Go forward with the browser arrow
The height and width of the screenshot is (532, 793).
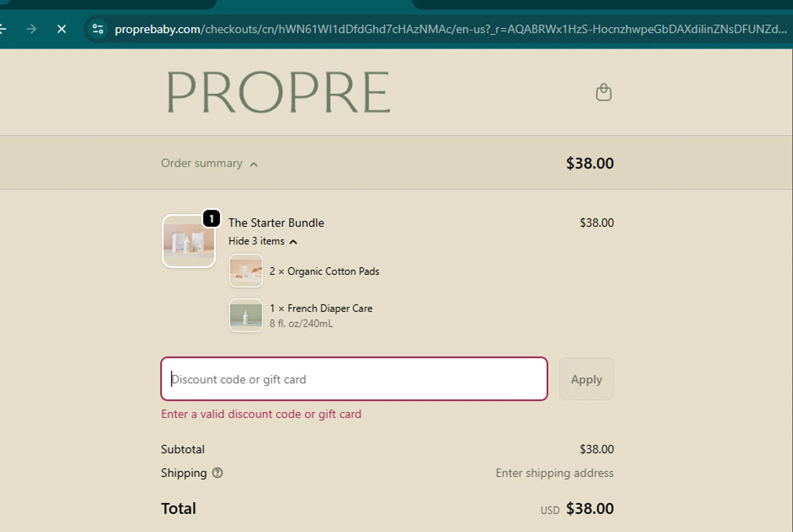(x=31, y=29)
